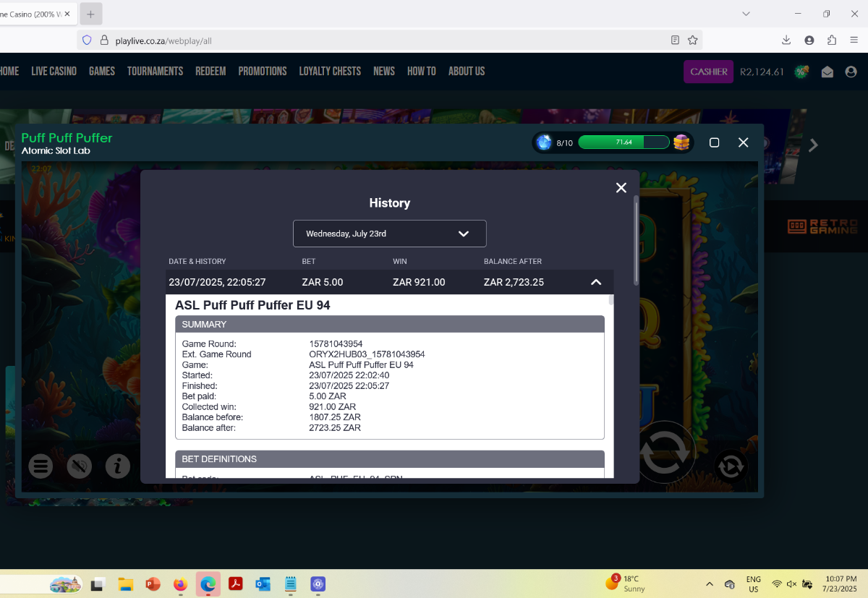Open the game hamburger menu icon

(41, 466)
